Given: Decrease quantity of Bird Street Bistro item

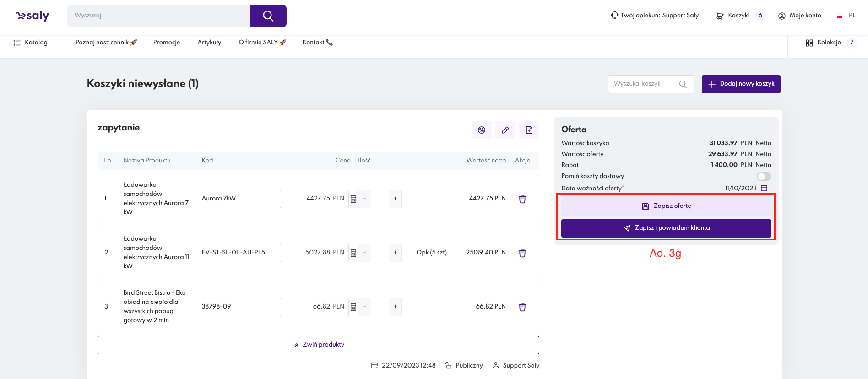Looking at the screenshot, I should pos(364,307).
